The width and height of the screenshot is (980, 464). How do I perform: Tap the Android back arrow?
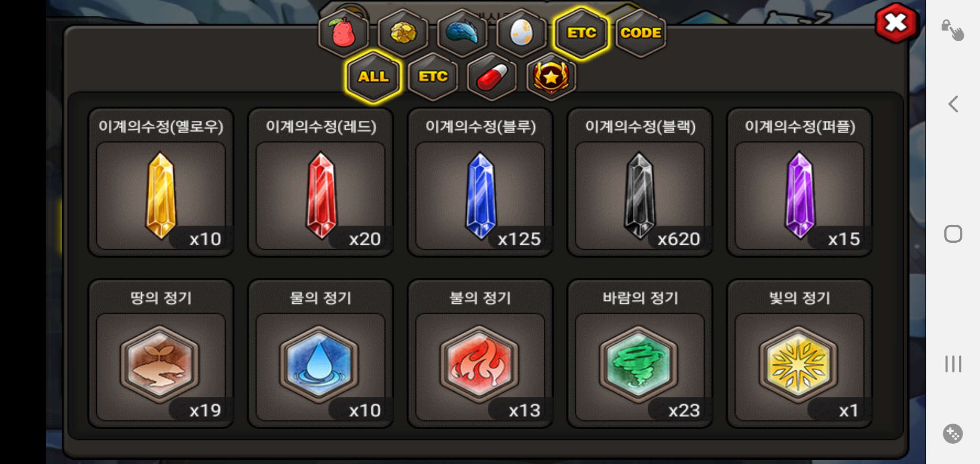(953, 104)
